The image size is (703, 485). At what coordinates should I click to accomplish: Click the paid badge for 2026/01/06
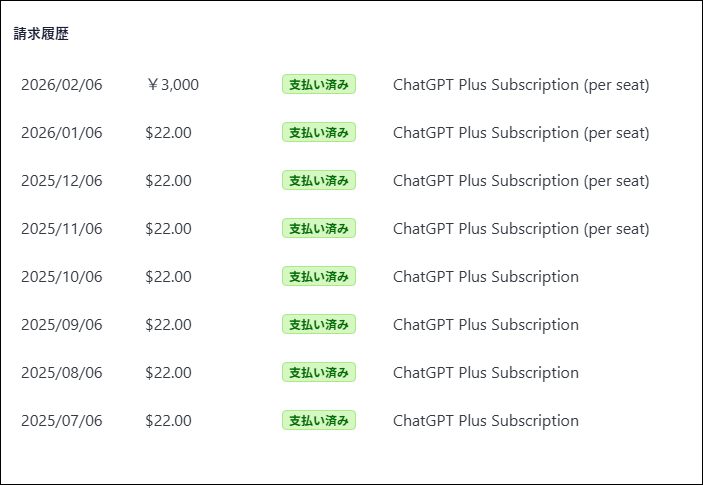pos(319,133)
